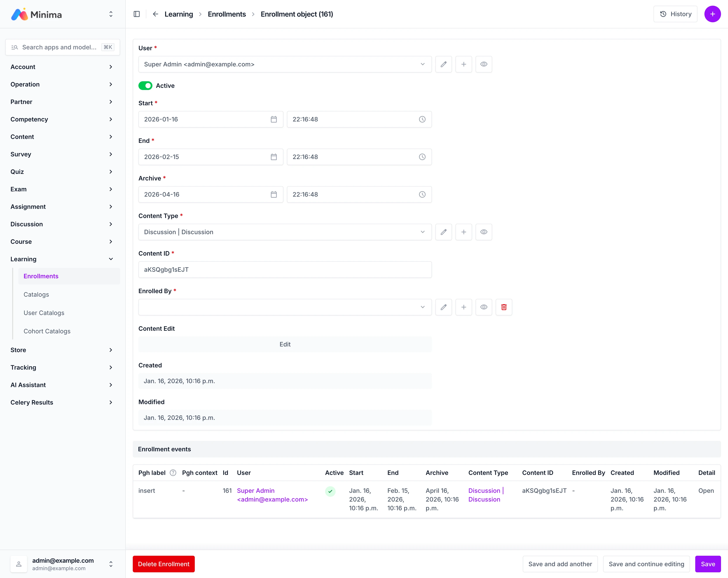Click the Delete Enrollment button

click(163, 564)
